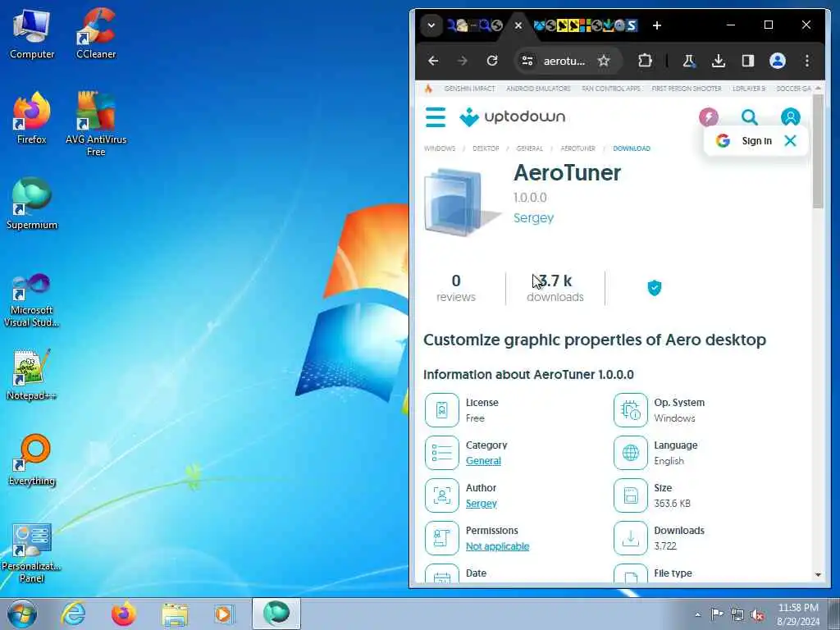
Task: Click the address bar showing aerotu...
Action: (x=564, y=61)
